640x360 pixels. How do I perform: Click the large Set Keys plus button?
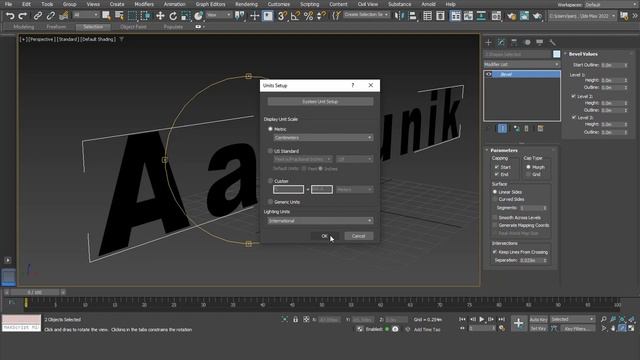518,323
